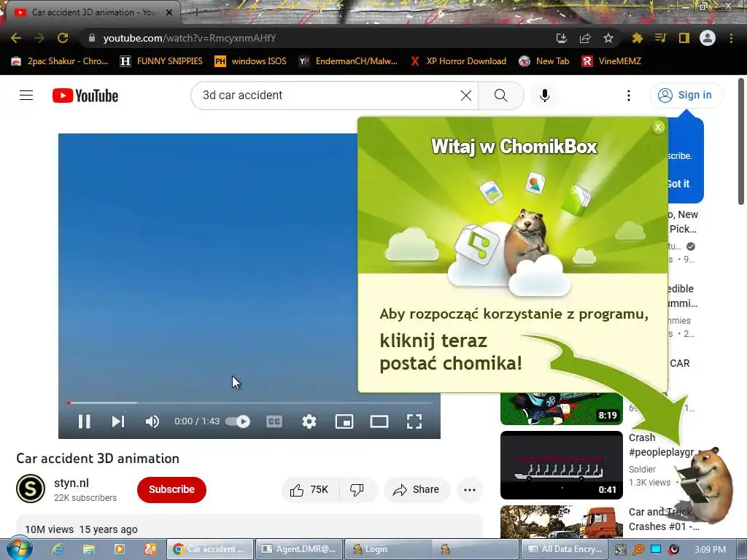Open 2pac Shakur bookmark
Viewport: 747px width, 560px height.
tap(60, 61)
